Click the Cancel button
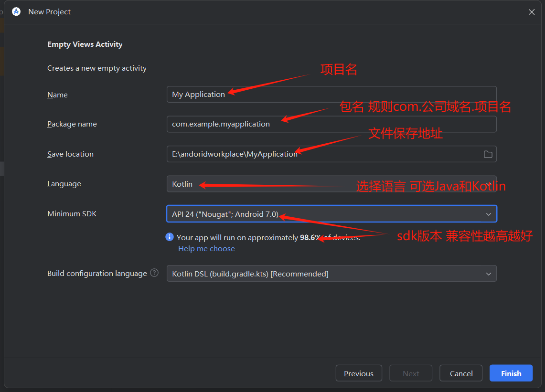This screenshot has height=392, width=545. (461, 373)
